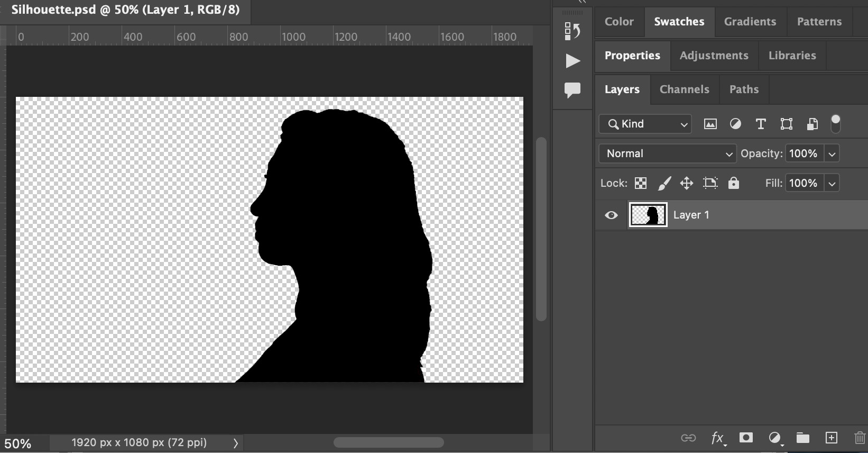Image resolution: width=868 pixels, height=453 pixels.
Task: Hide Layer 1 using the eye icon
Action: 611,215
